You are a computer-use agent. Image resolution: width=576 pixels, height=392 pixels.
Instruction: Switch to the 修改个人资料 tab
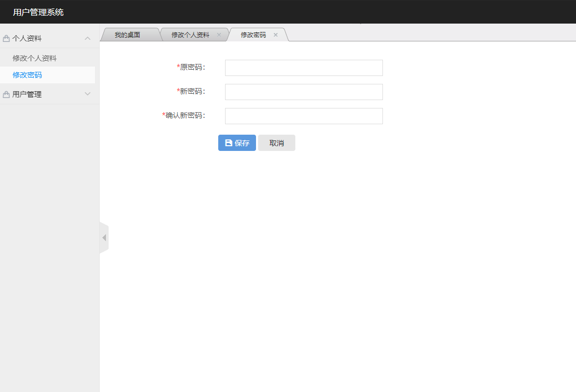pos(190,35)
